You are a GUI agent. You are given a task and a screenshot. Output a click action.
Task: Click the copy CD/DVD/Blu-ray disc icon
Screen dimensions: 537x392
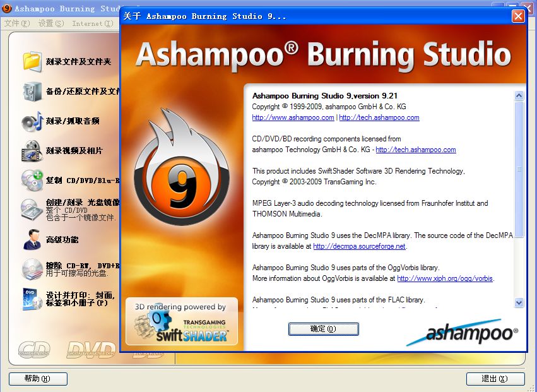tap(32, 181)
